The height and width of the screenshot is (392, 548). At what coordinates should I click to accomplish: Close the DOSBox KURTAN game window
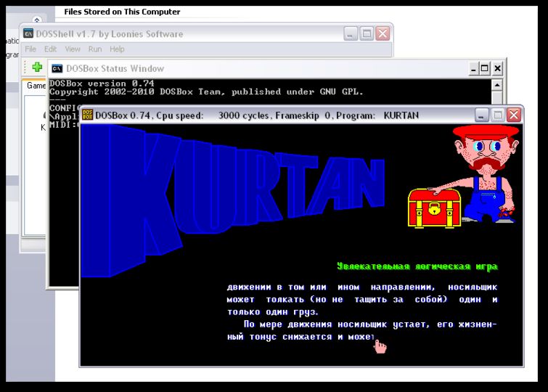514,115
